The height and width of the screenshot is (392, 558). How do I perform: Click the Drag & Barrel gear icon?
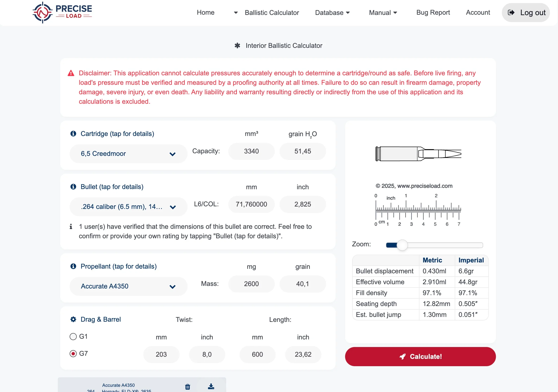pos(73,319)
